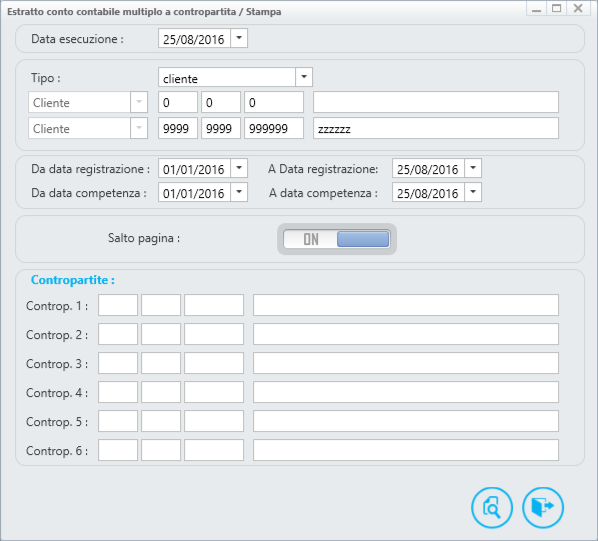Open Da data registrazione calendar arrow
598x541 pixels.
239,168
